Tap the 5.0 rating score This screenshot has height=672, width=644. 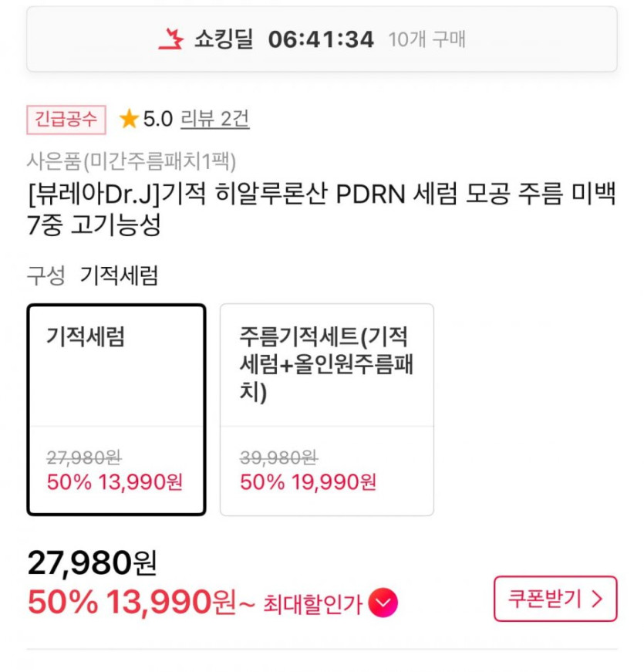157,119
